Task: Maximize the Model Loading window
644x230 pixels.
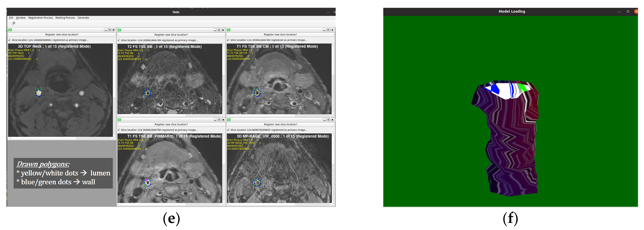Action: (x=628, y=11)
